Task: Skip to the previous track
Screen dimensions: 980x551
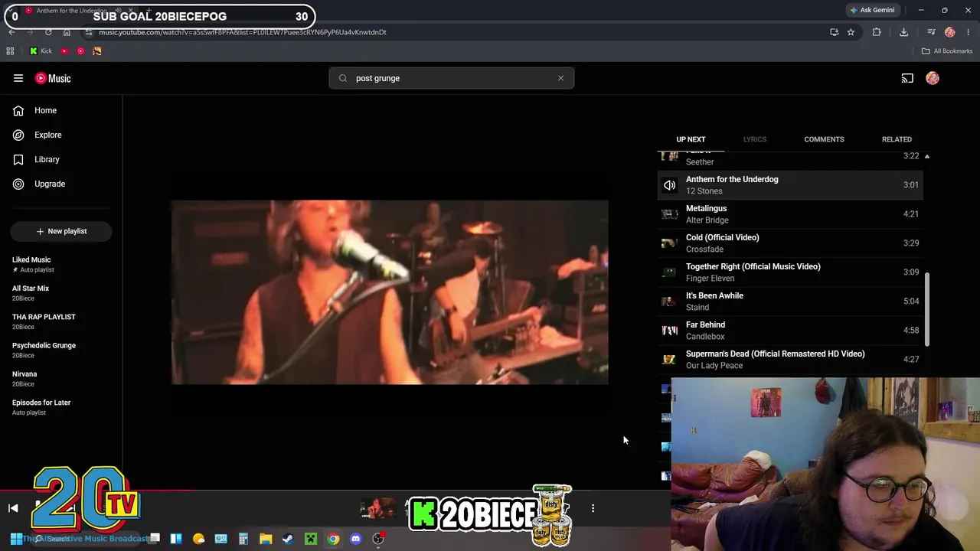Action: click(13, 508)
